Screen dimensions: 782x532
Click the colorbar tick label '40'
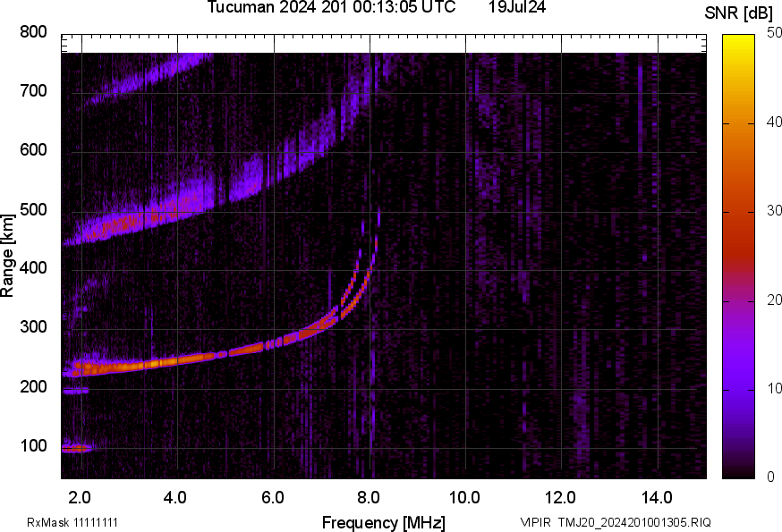point(774,122)
